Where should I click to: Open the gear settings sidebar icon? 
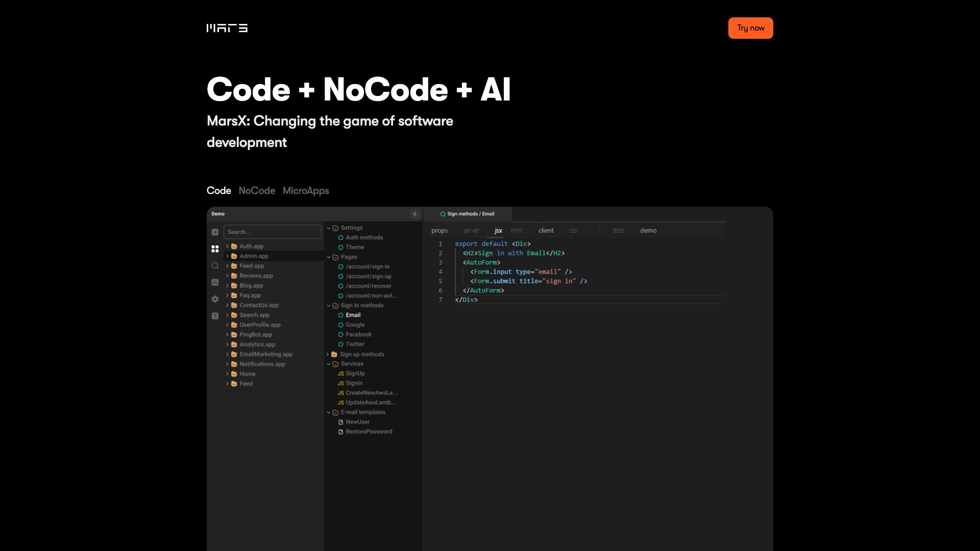click(x=215, y=299)
